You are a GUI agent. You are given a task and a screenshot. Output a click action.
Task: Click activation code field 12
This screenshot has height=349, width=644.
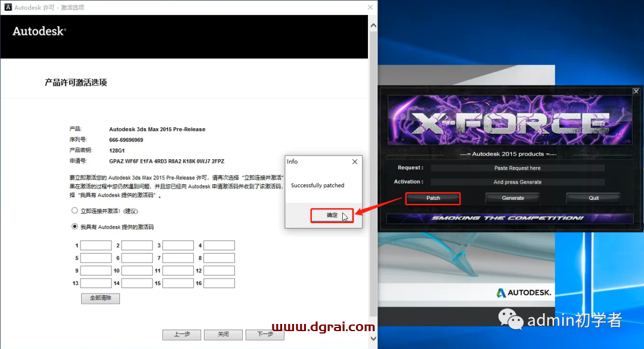point(219,270)
